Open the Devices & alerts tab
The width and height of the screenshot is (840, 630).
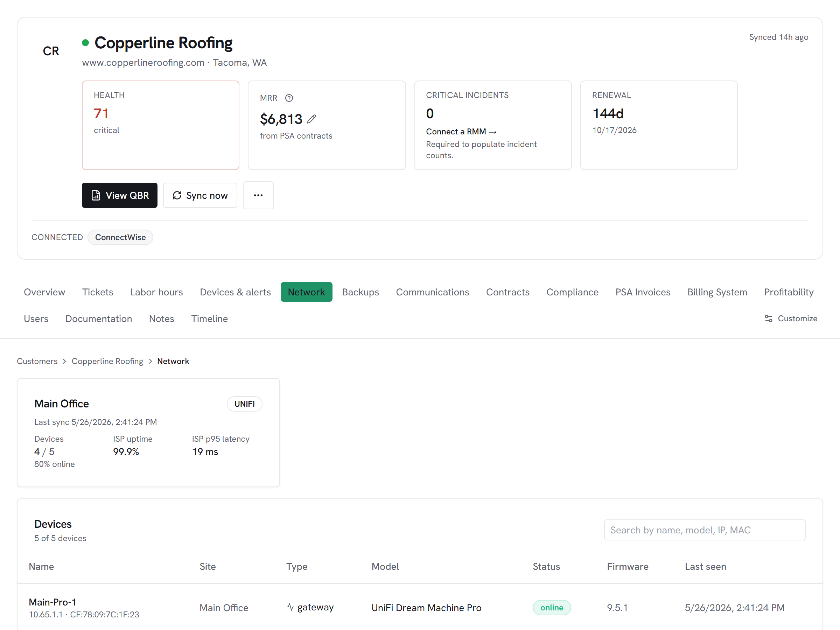[236, 292]
